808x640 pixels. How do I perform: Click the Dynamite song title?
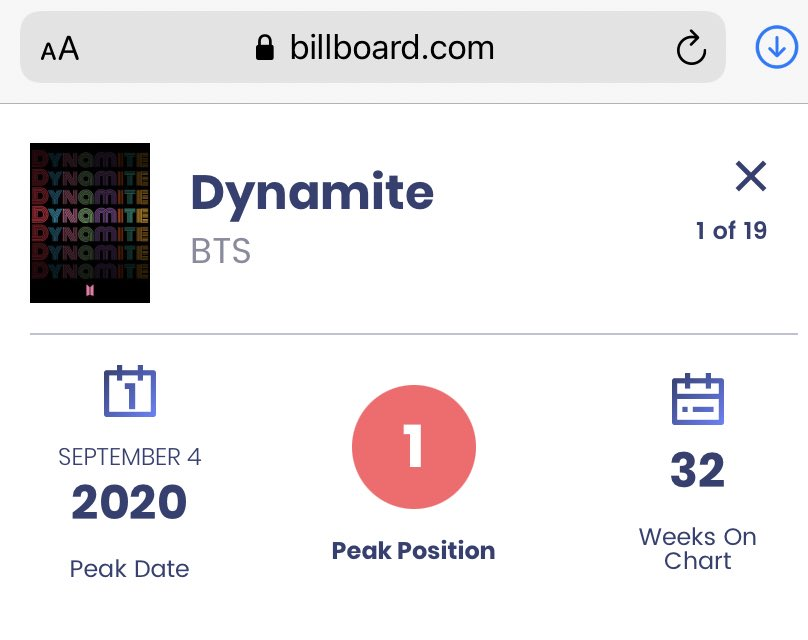pyautogui.click(x=312, y=194)
